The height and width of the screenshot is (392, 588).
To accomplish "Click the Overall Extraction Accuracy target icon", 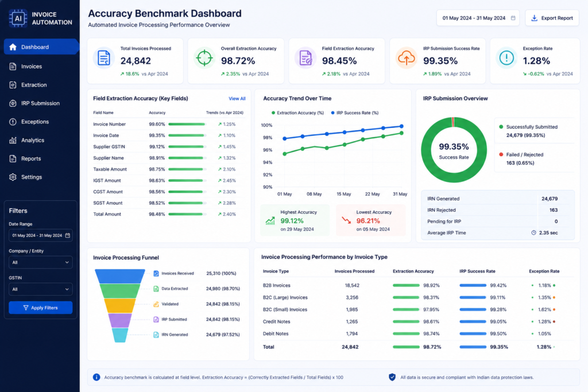I will [204, 58].
